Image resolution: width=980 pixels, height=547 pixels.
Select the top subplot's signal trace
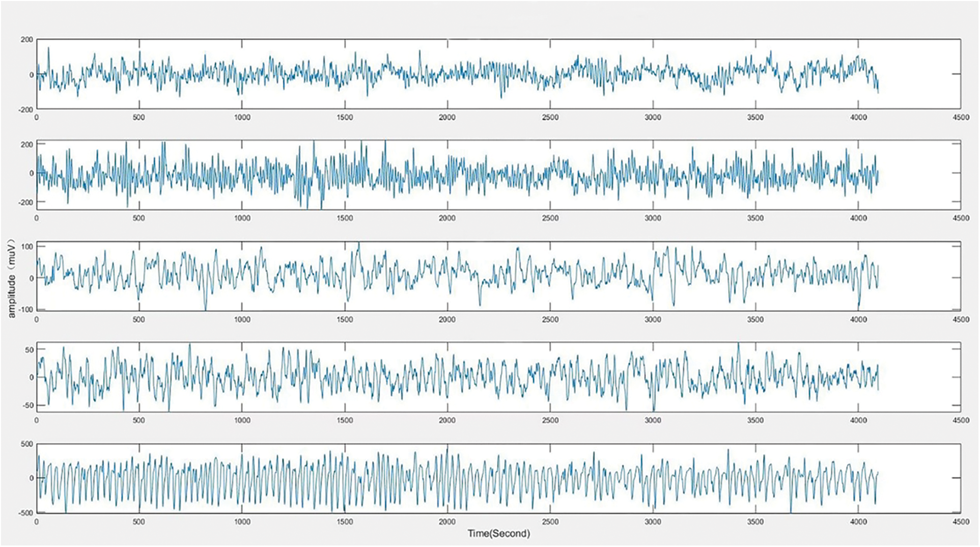(x=458, y=74)
